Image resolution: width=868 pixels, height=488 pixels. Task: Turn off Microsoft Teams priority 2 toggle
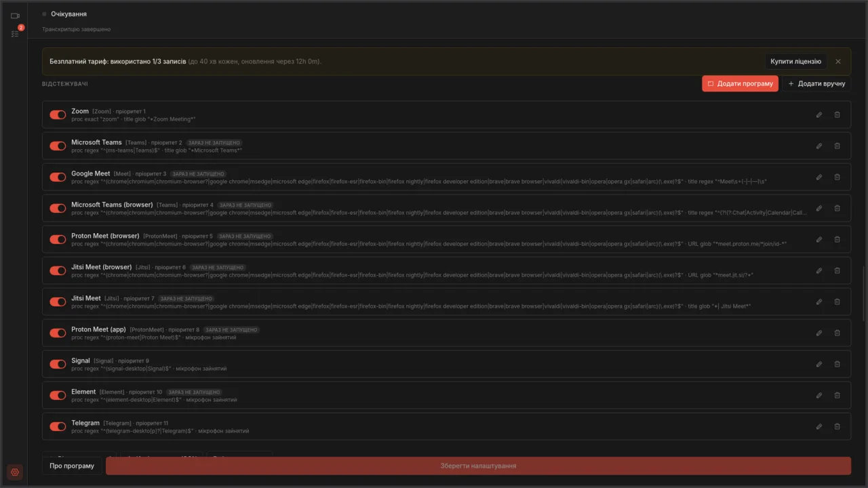[58, 146]
